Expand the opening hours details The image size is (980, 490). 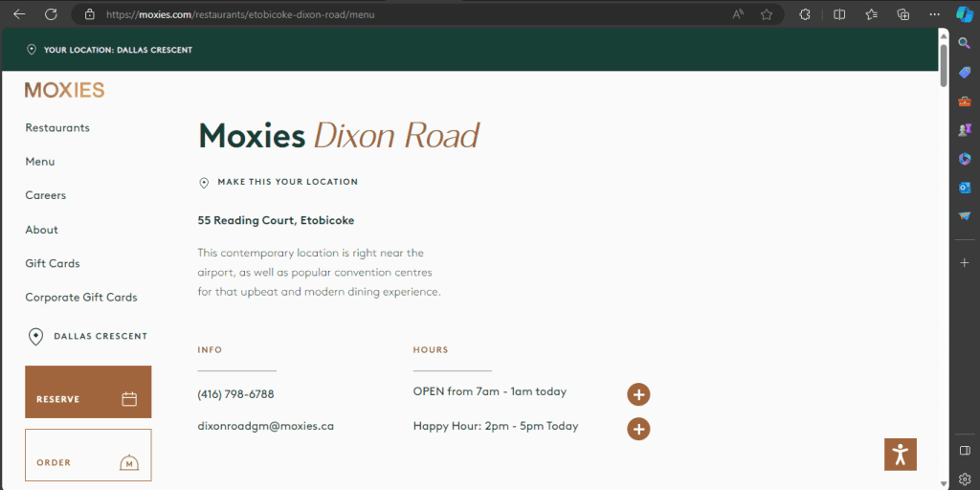(638, 394)
